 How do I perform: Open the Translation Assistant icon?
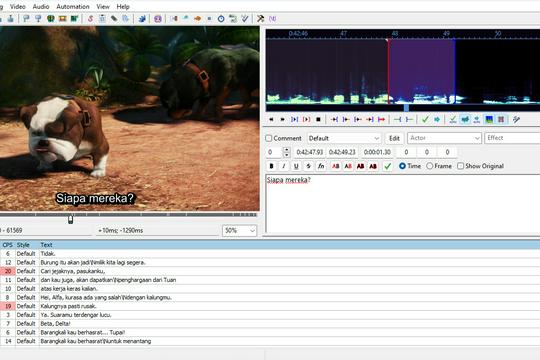click(x=197, y=19)
